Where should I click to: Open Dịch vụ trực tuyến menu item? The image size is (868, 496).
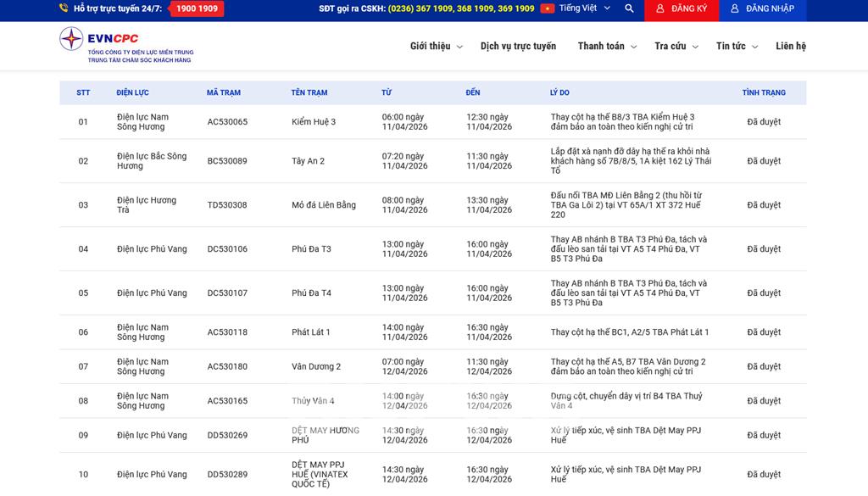518,47
